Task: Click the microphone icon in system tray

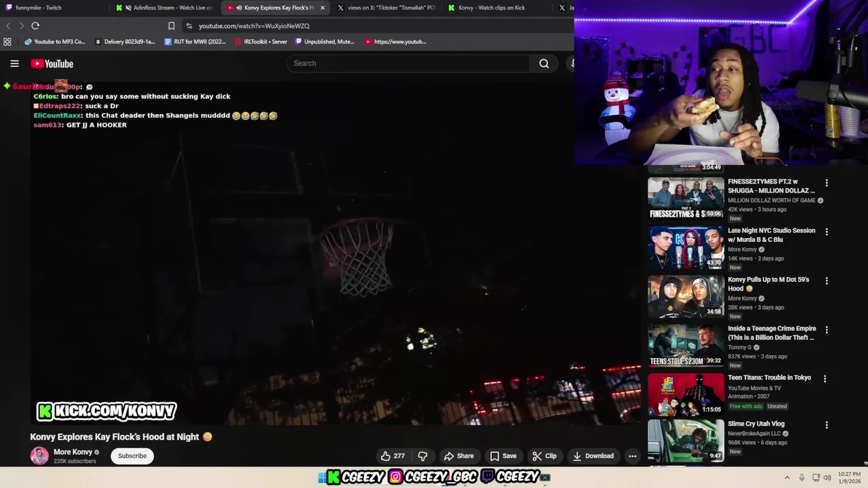Action: pos(802,477)
